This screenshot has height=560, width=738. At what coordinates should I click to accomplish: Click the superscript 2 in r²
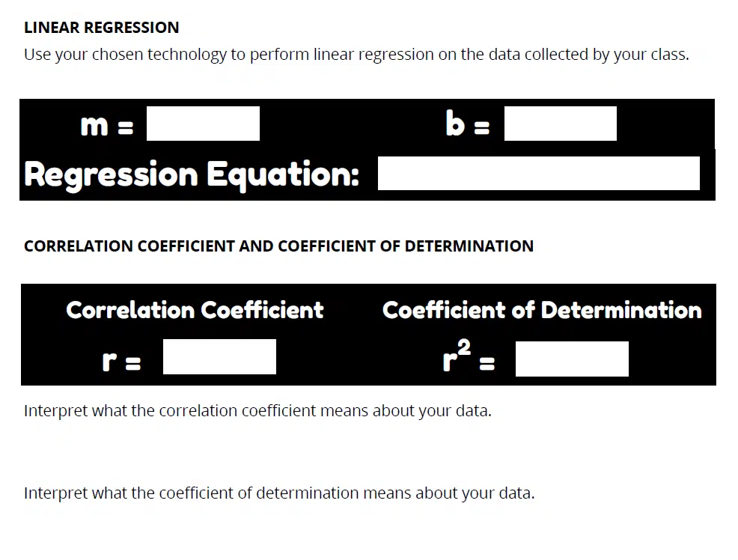(x=463, y=347)
